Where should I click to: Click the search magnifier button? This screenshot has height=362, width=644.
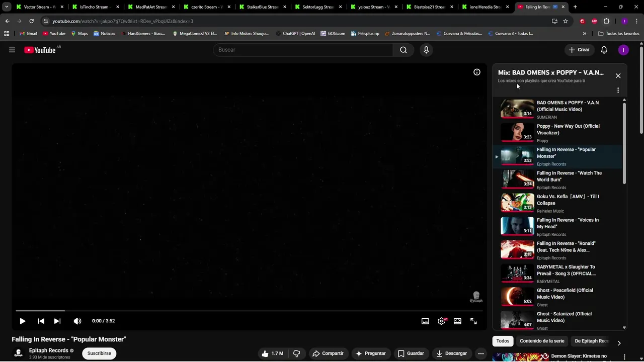404,50
